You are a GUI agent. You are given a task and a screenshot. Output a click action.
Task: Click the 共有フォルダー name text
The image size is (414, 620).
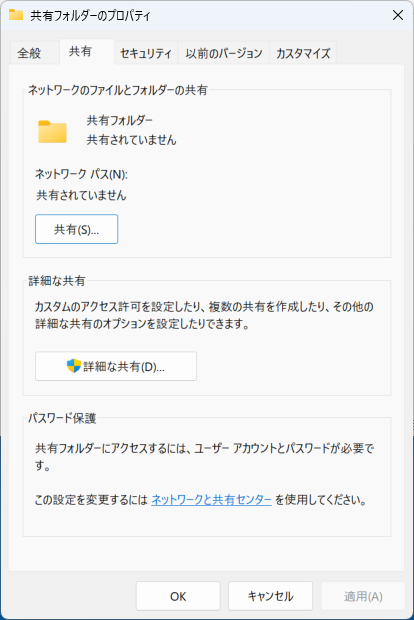click(119, 120)
